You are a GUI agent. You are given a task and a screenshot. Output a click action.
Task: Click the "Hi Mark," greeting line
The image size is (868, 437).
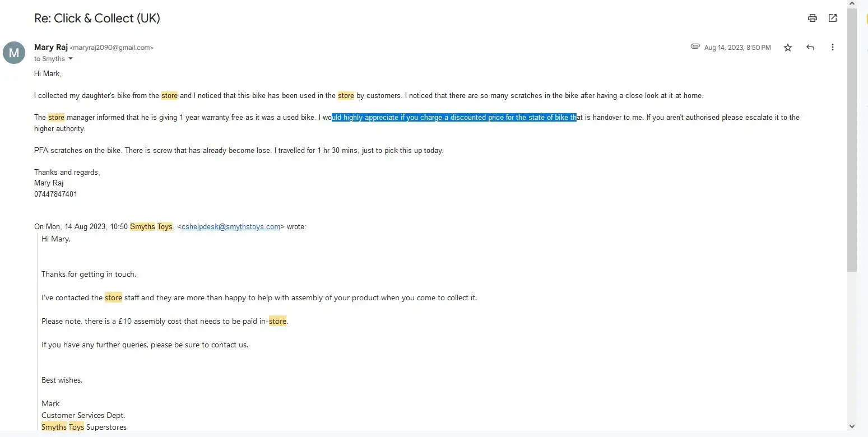click(x=48, y=73)
